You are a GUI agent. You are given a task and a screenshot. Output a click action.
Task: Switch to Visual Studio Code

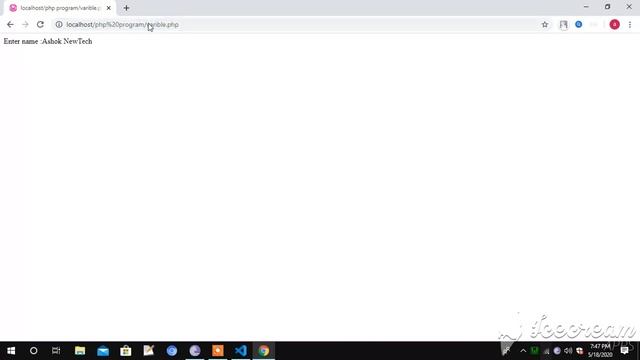coord(240,351)
